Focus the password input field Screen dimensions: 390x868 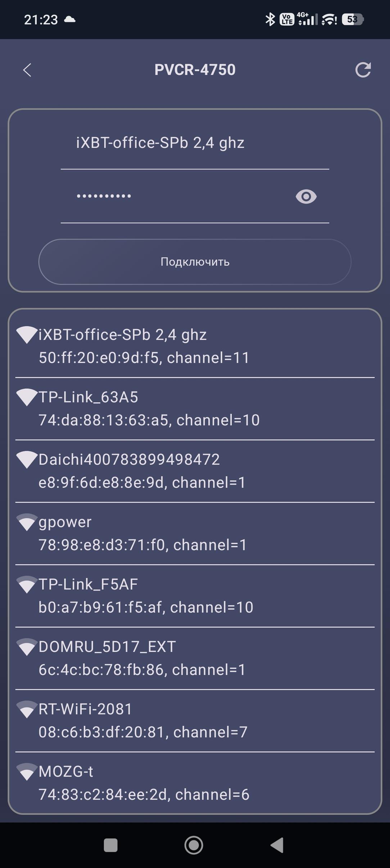pyautogui.click(x=176, y=196)
